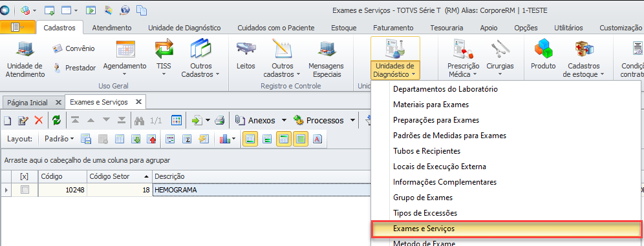
Task: Select Tubos e Recipientes menu item
Action: (x=427, y=151)
